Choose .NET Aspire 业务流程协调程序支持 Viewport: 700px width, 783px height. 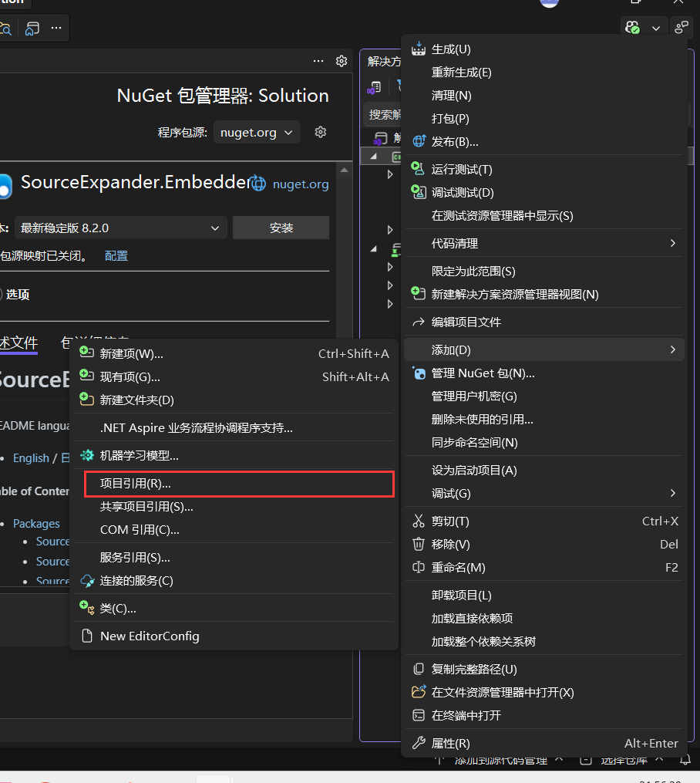(x=234, y=428)
